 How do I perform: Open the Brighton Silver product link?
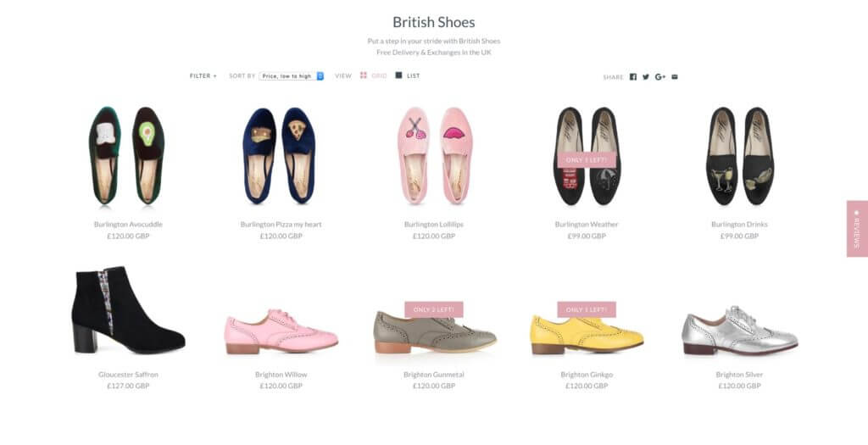pos(739,375)
